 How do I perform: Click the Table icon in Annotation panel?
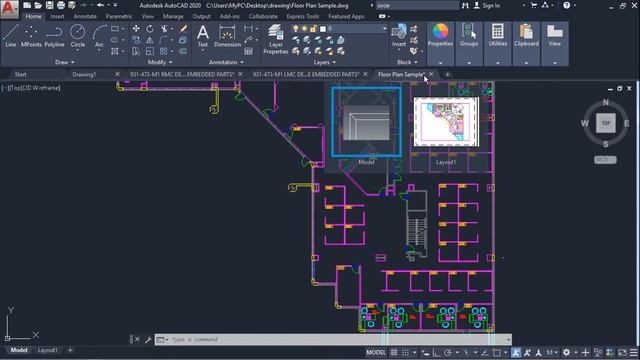coord(248,51)
